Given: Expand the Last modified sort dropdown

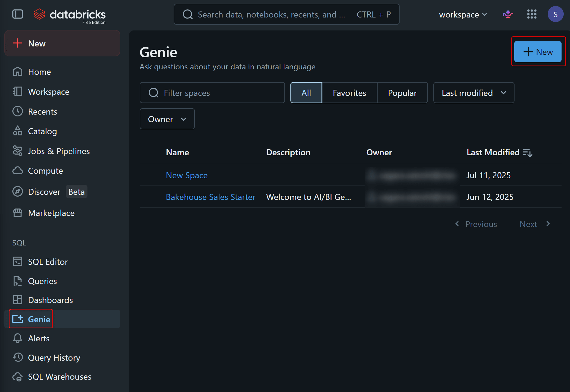Looking at the screenshot, I should click(473, 93).
